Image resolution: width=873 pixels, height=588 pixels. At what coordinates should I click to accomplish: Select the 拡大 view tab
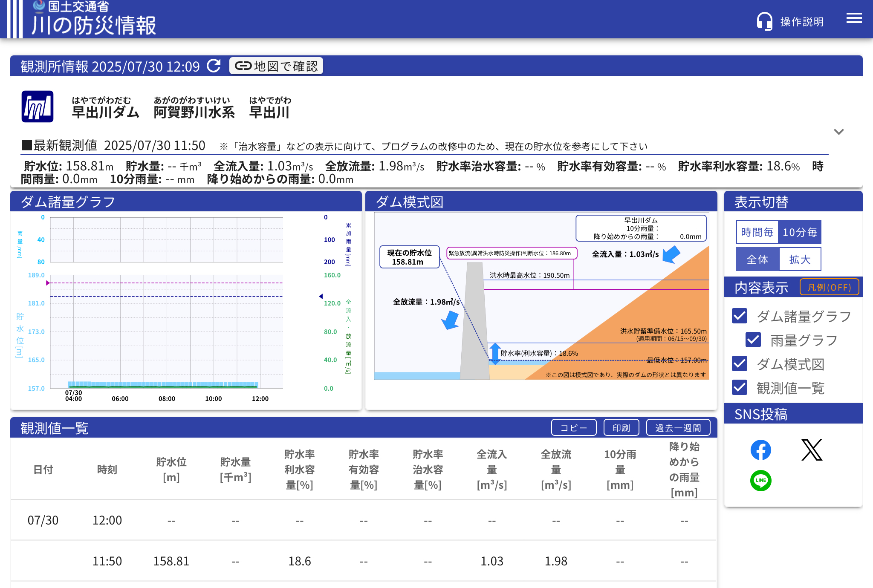point(800,259)
